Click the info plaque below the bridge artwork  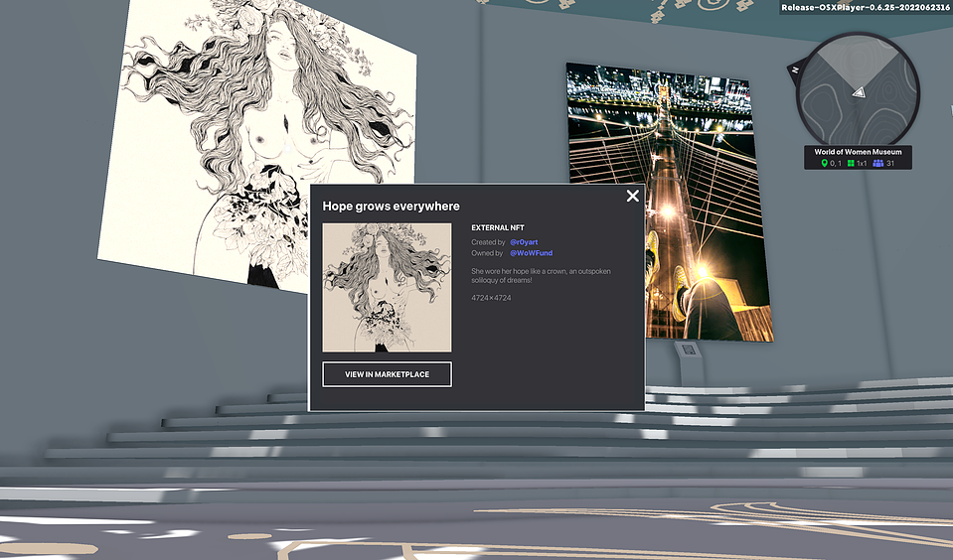[688, 350]
